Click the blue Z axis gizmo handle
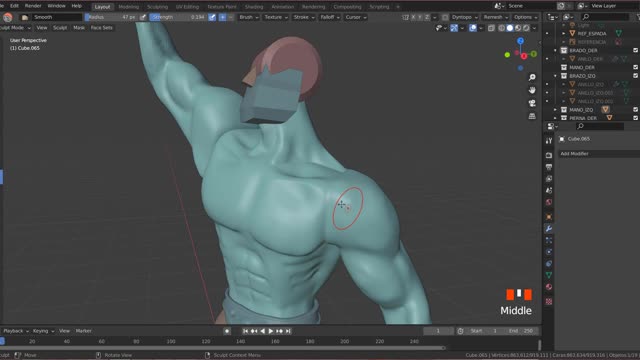 pyautogui.click(x=520, y=41)
